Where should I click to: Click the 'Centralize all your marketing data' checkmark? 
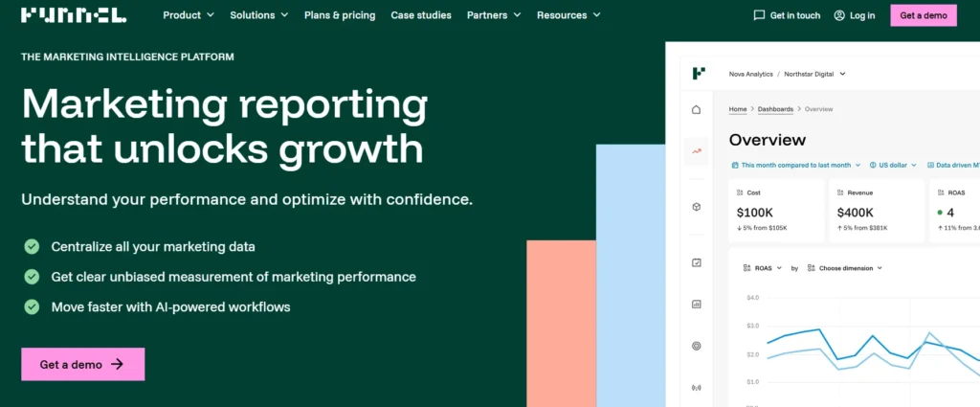click(x=32, y=246)
